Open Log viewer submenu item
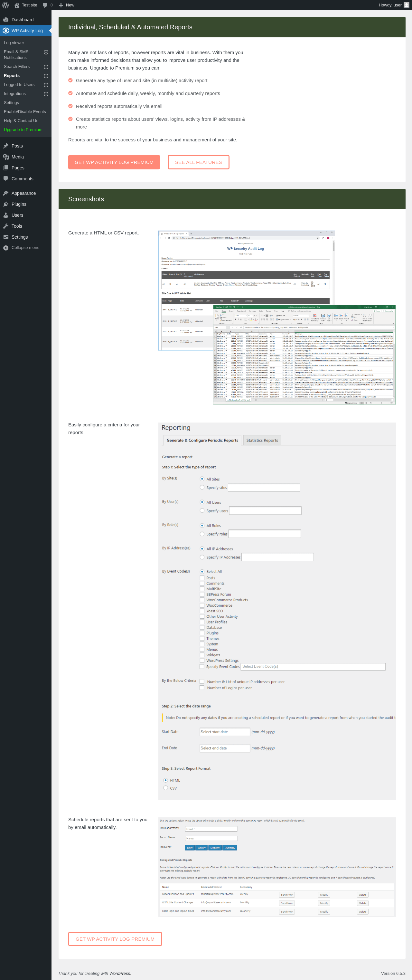This screenshot has height=980, width=412. tap(14, 43)
